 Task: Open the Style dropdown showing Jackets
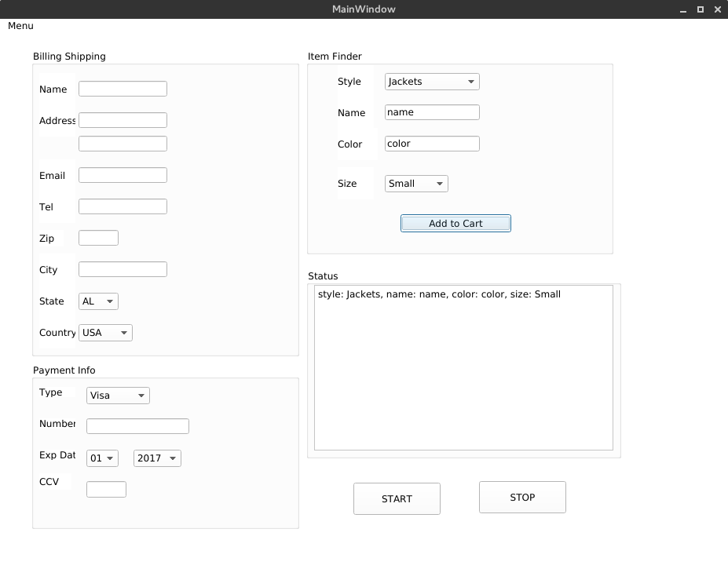(432, 82)
